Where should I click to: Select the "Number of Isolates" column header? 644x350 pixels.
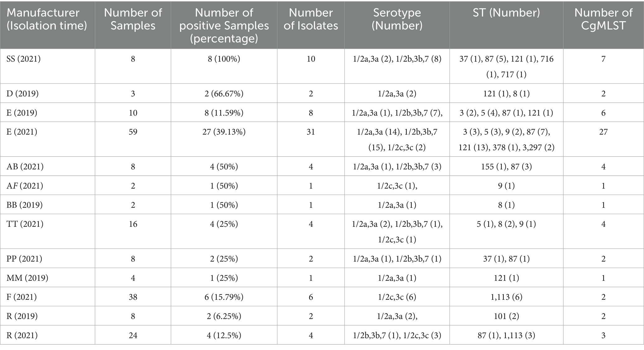(x=311, y=19)
